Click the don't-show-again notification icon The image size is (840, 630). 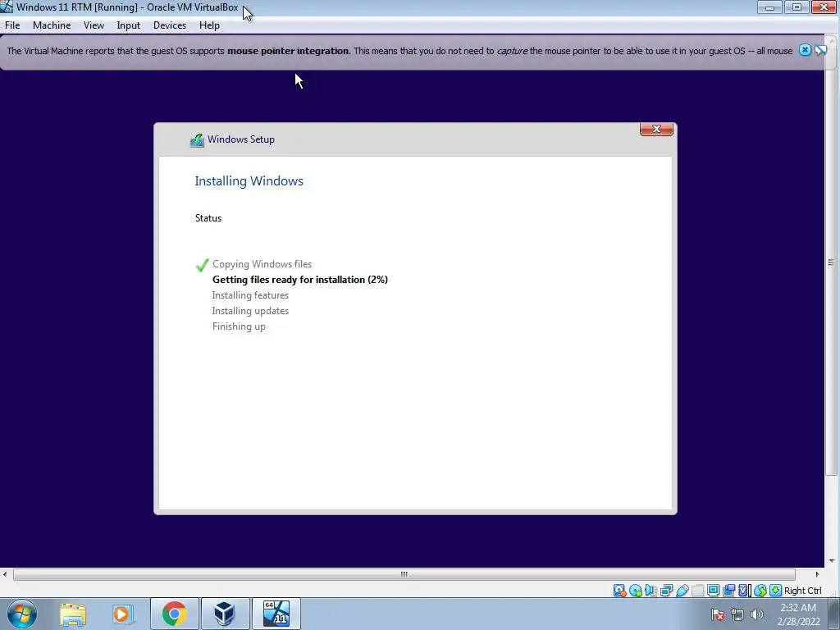pos(820,50)
